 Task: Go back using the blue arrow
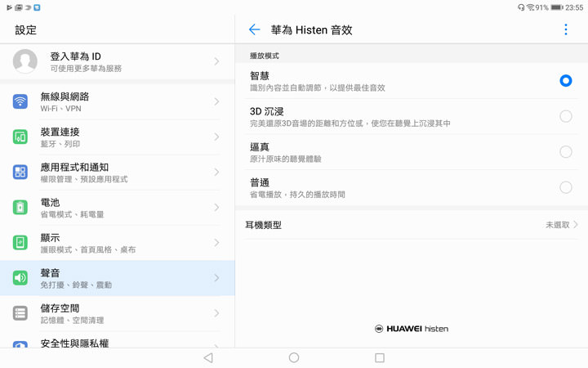(x=254, y=29)
